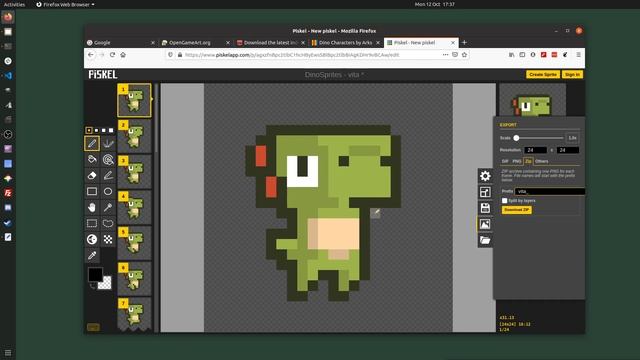Open the clock showing Mon 12 Oct 17:37

point(435,4)
